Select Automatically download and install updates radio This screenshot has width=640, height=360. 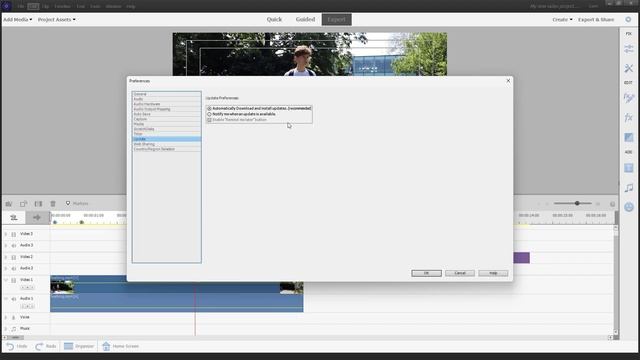(x=209, y=109)
